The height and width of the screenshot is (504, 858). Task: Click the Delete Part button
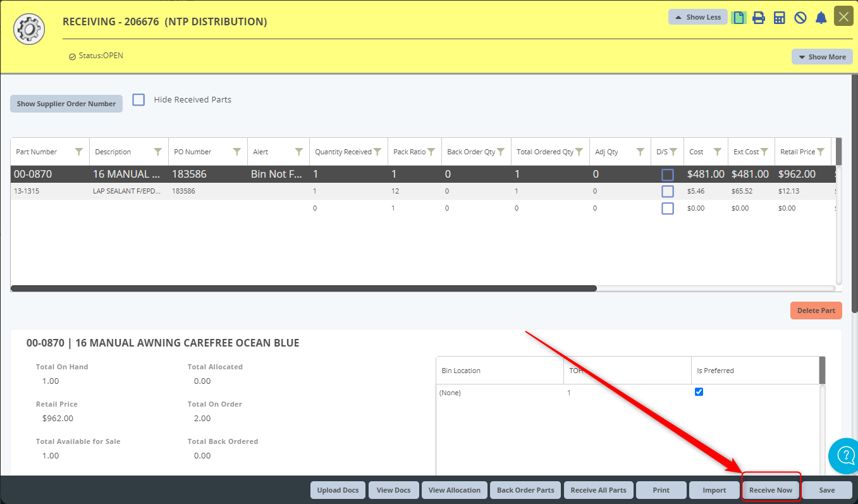816,310
